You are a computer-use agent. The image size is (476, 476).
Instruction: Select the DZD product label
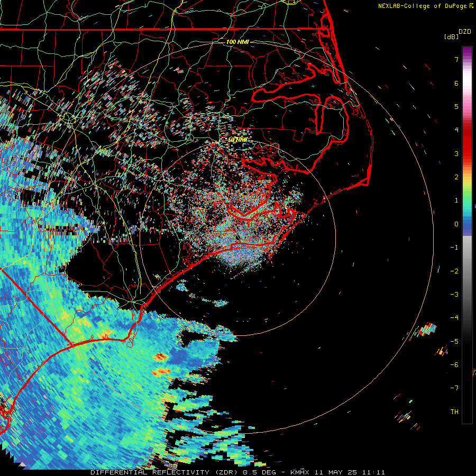(465, 32)
